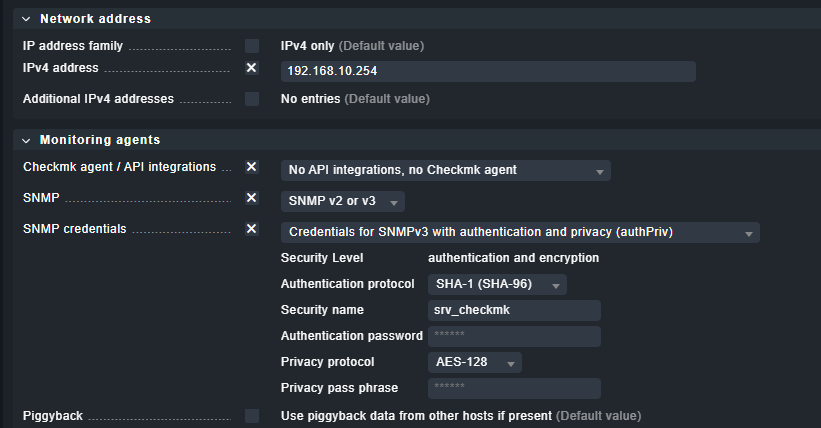This screenshot has height=428, width=821.
Task: Uncheck the IPv4 address checkbox
Action: point(252,68)
